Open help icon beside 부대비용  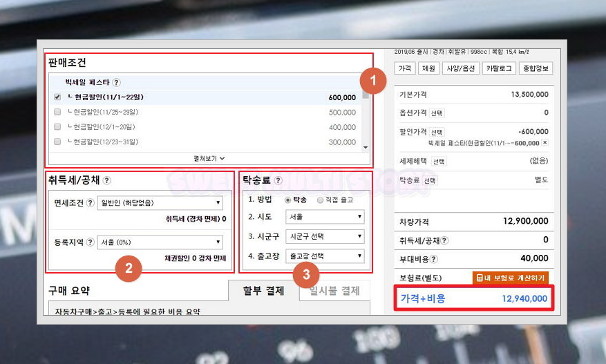[x=434, y=259]
